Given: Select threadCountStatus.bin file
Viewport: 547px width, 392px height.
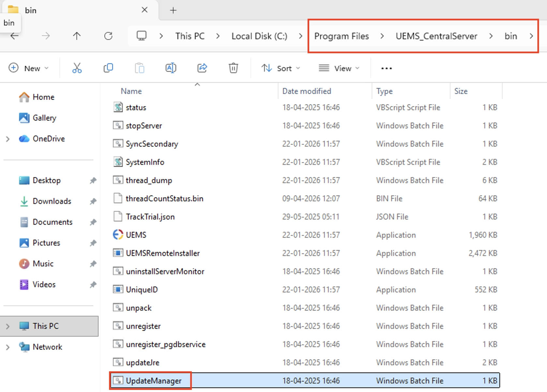Looking at the screenshot, I should pyautogui.click(x=305, y=199).
